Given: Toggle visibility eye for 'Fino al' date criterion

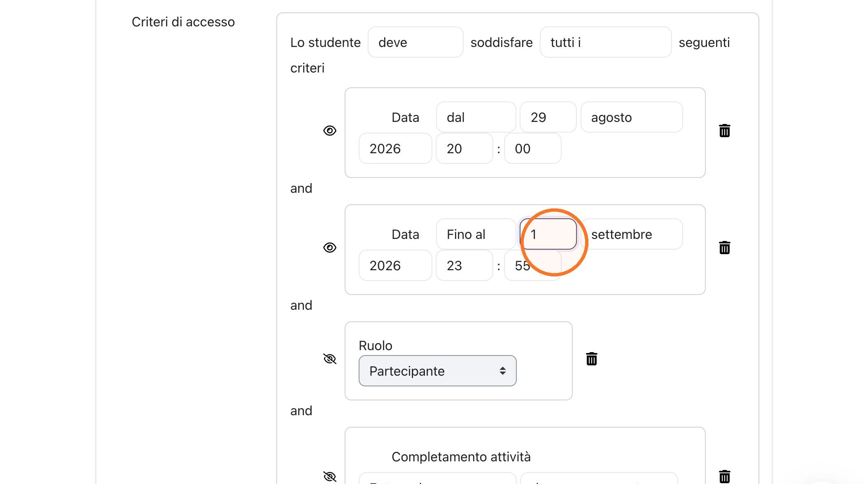Looking at the screenshot, I should [330, 248].
